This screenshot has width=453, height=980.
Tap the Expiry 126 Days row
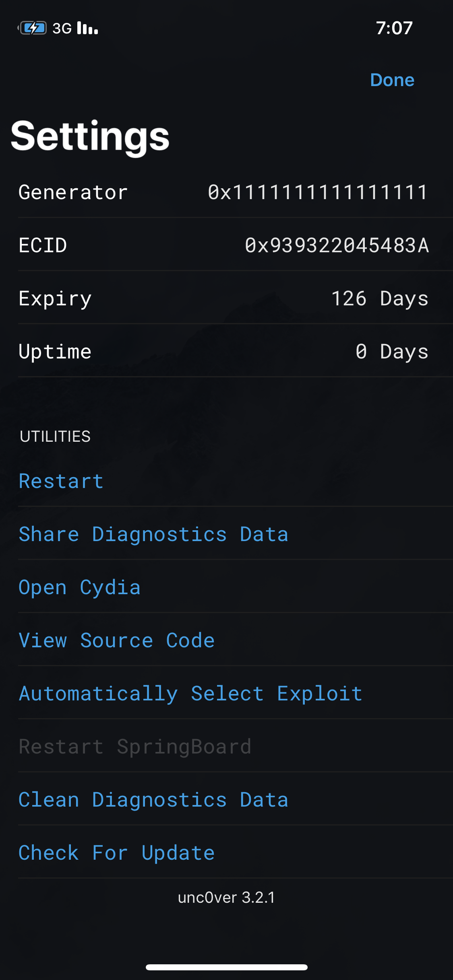[226, 299]
